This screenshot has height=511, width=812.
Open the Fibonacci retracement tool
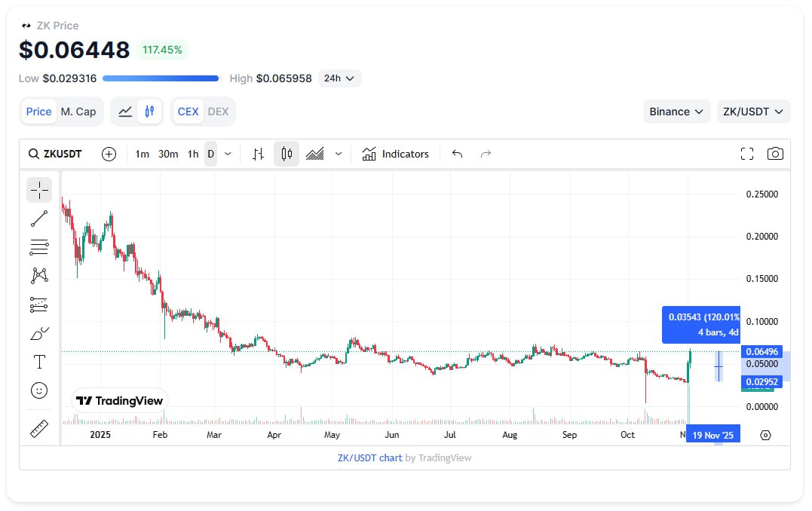click(x=39, y=247)
